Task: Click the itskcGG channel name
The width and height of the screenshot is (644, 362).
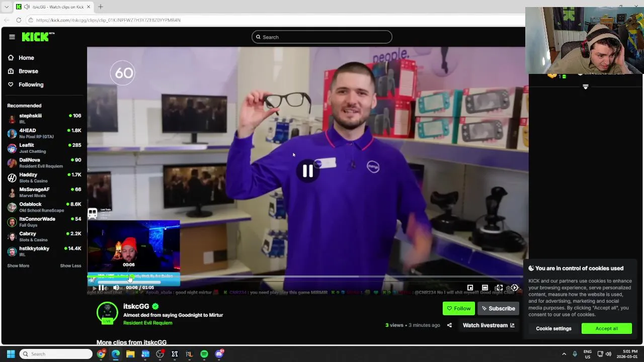Action: (x=136, y=306)
